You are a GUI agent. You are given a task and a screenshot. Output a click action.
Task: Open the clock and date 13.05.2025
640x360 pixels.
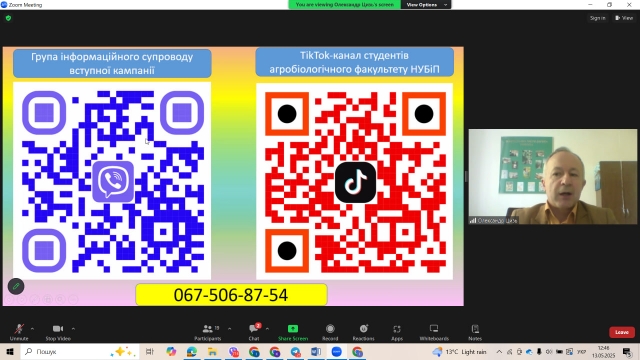tap(604, 351)
